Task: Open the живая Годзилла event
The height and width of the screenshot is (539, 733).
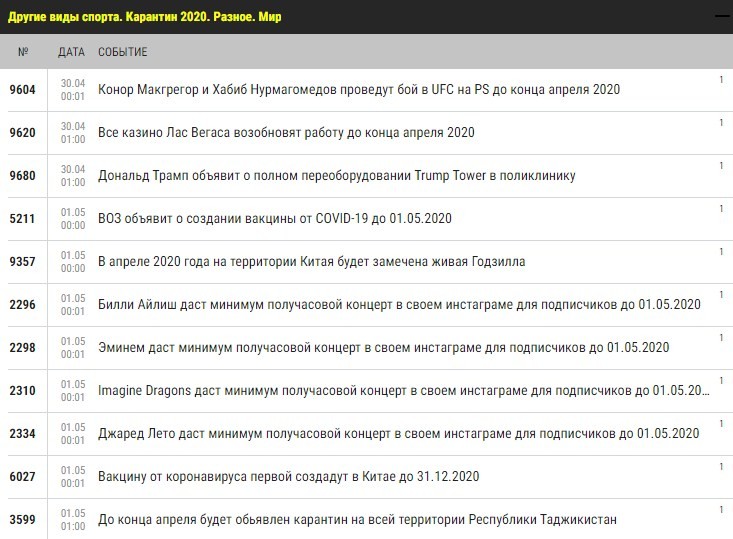Action: [x=311, y=262]
